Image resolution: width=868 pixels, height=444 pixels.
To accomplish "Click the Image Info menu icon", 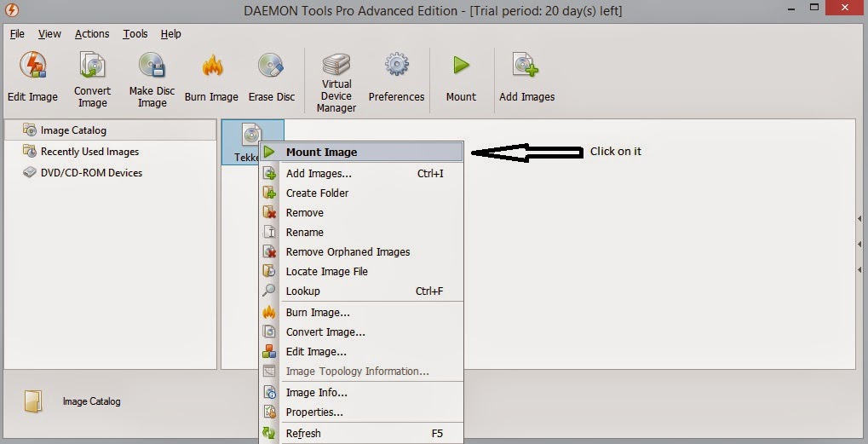I will 269,393.
